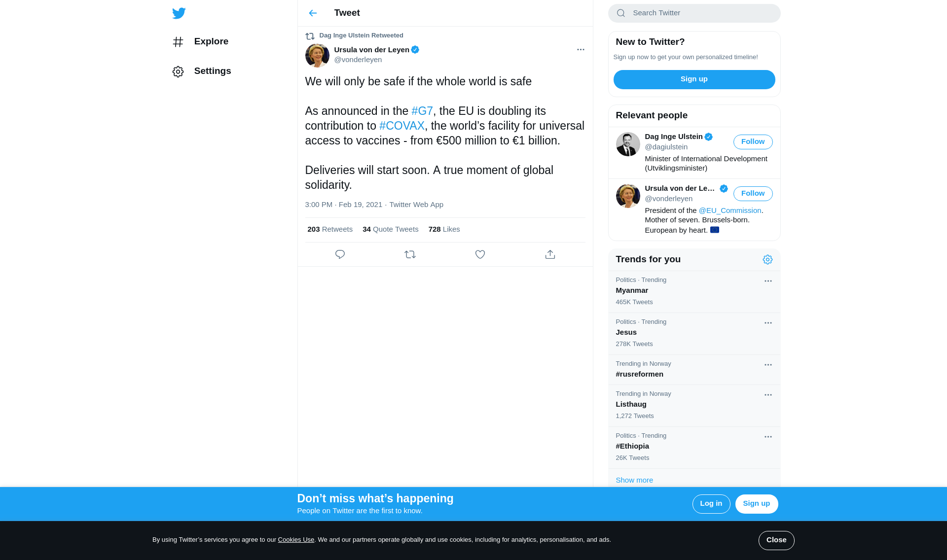
Task: Click the verified badge next to Ursula von der Leyen
Action: 415,50
